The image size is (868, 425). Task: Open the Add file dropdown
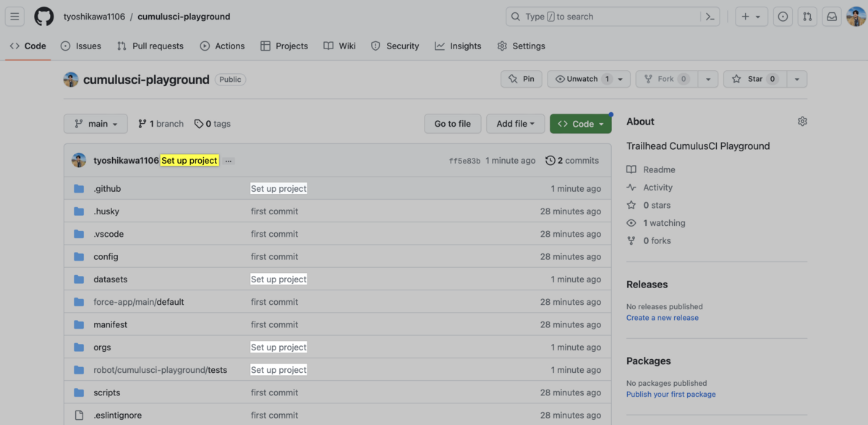click(x=515, y=124)
